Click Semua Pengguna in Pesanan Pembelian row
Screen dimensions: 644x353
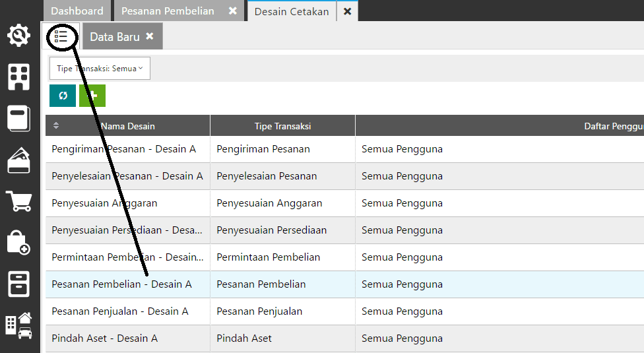point(402,284)
